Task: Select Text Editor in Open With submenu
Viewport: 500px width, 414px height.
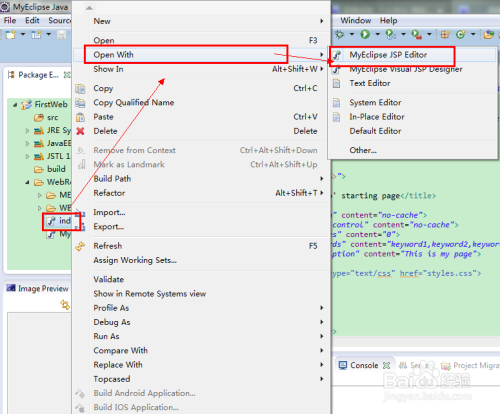Action: [370, 83]
